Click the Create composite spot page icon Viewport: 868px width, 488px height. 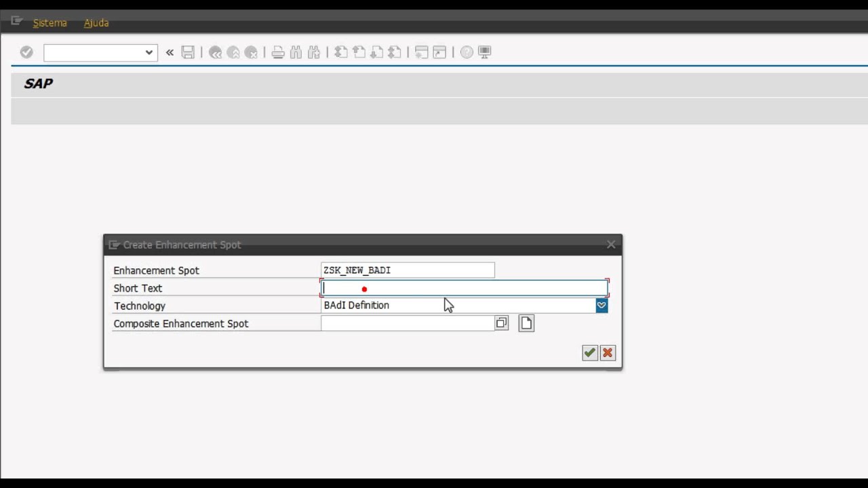526,323
